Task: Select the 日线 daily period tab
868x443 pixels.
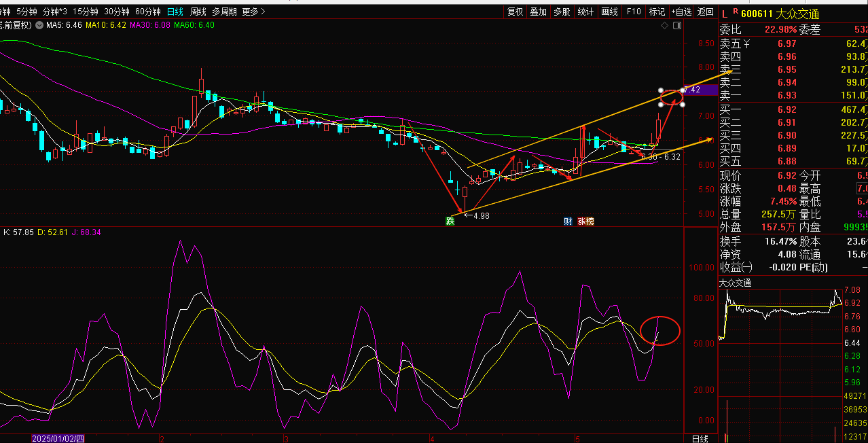Action: point(175,12)
